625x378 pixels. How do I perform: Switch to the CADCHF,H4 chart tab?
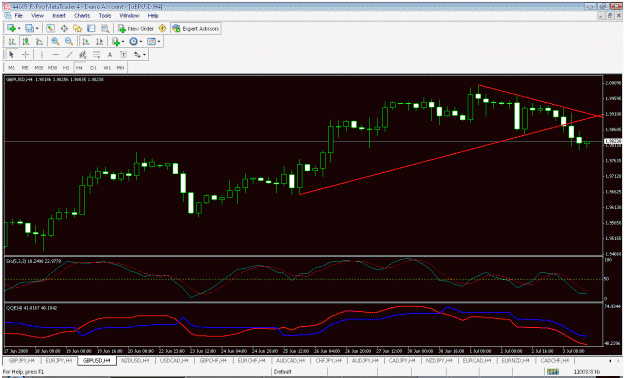click(554, 360)
